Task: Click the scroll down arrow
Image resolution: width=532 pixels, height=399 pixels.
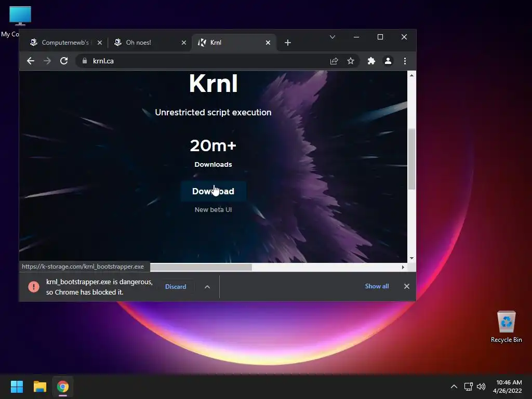Action: [x=411, y=258]
